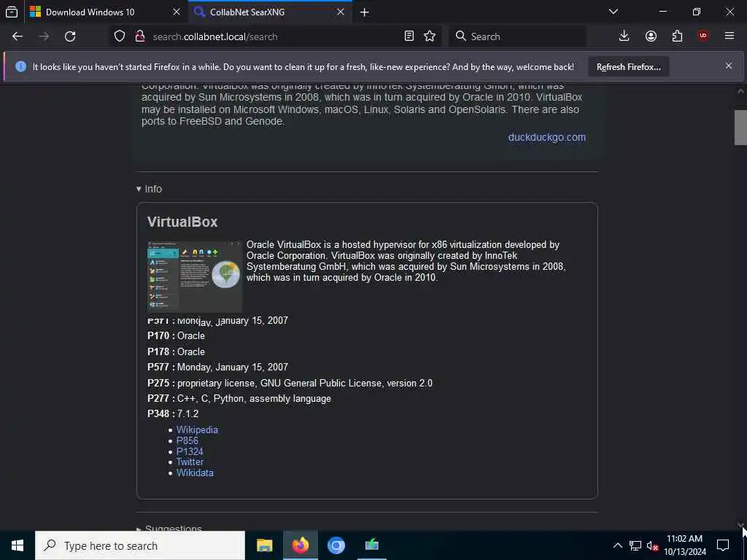Open Windows notification center

[x=723, y=545]
